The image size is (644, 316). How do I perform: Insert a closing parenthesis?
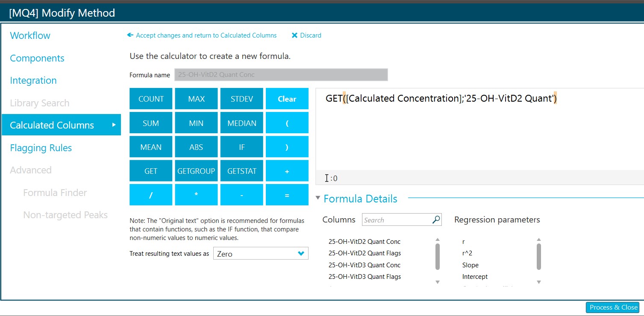(287, 147)
